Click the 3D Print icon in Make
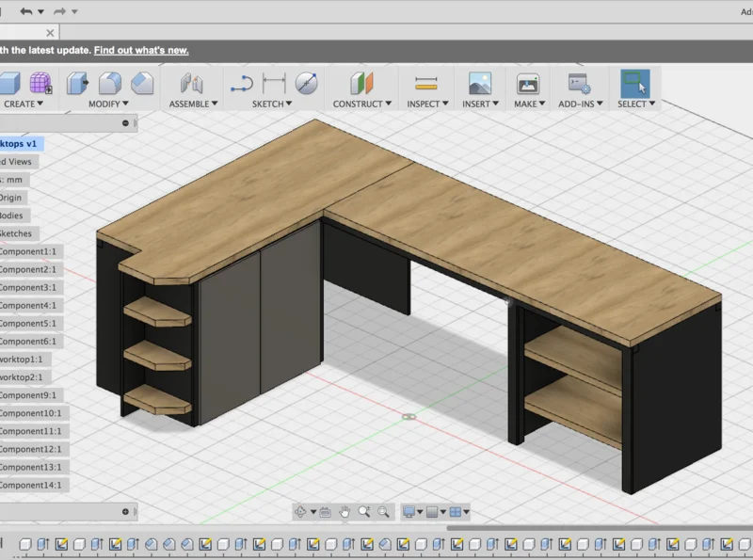Viewport: 753px width, 560px height. pos(528,84)
